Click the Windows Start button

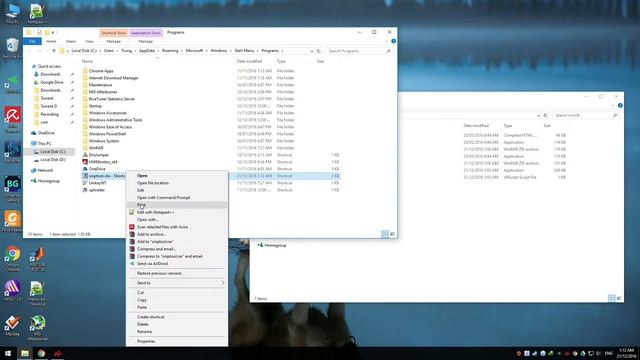point(8,353)
